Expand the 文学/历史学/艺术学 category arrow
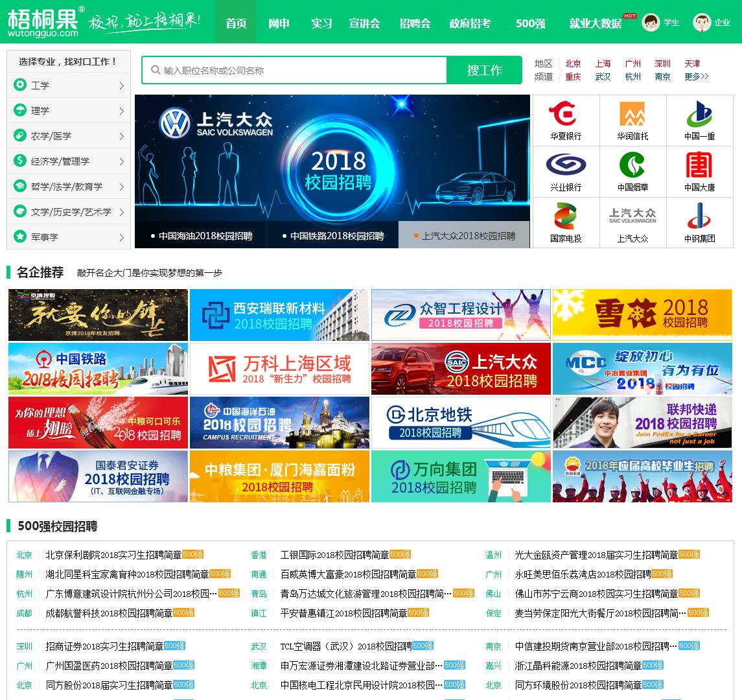 [122, 212]
